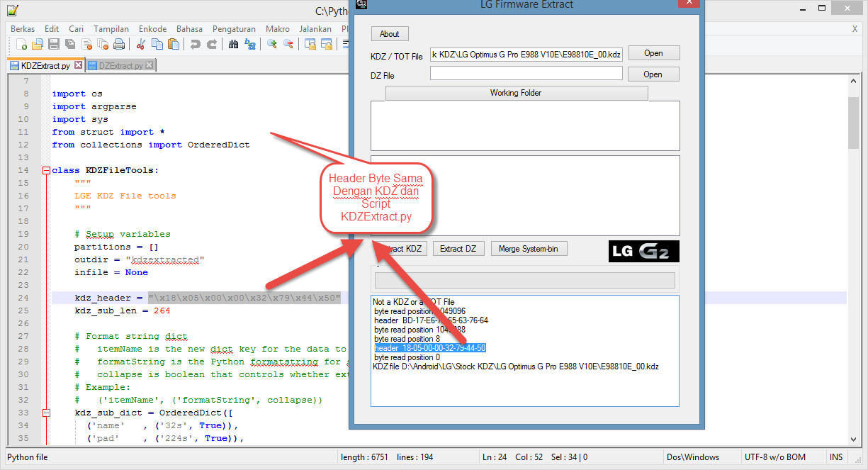This screenshot has width=868, height=470.
Task: Click the editor vertical scrollbar thumb
Action: pyautogui.click(x=853, y=124)
